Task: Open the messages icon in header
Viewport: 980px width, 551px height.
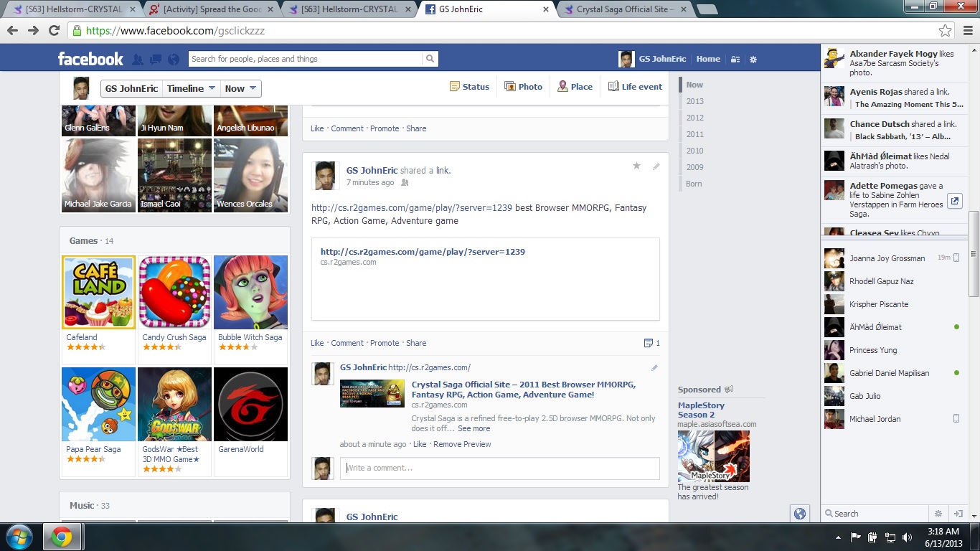Action: click(x=155, y=60)
